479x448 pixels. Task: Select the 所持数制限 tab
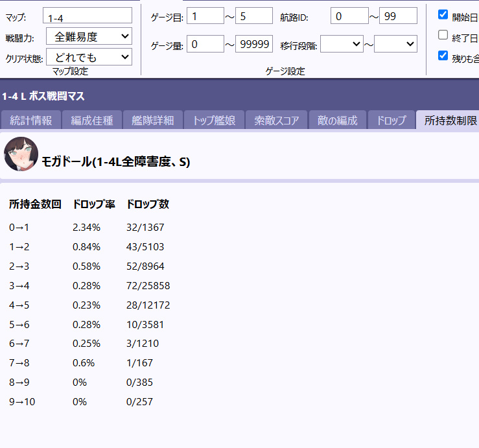[x=450, y=120]
